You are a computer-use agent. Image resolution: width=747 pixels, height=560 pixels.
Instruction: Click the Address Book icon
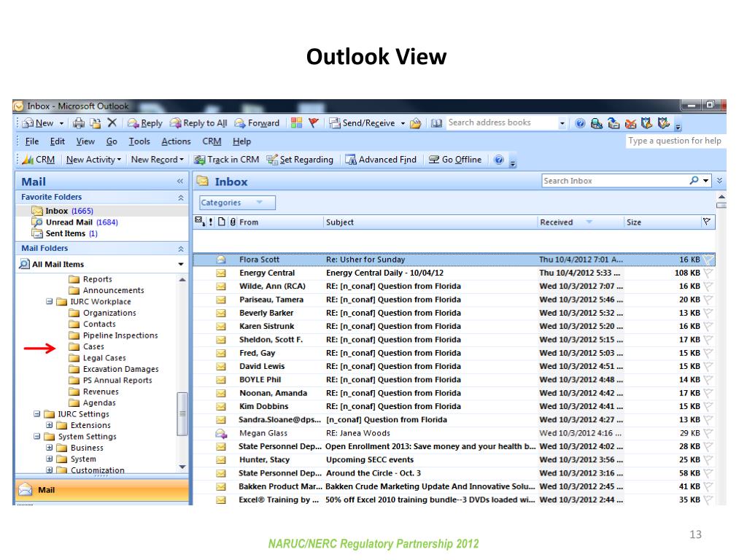click(436, 122)
